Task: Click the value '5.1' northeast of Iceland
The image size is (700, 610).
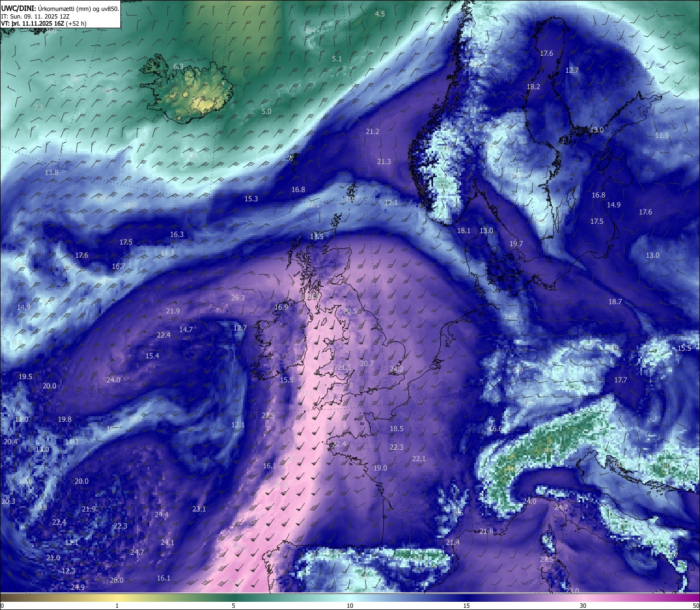Action: tap(337, 59)
